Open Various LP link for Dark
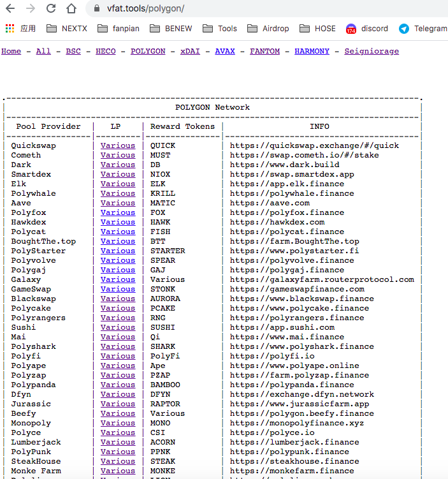The width and height of the screenshot is (448, 479). (118, 165)
